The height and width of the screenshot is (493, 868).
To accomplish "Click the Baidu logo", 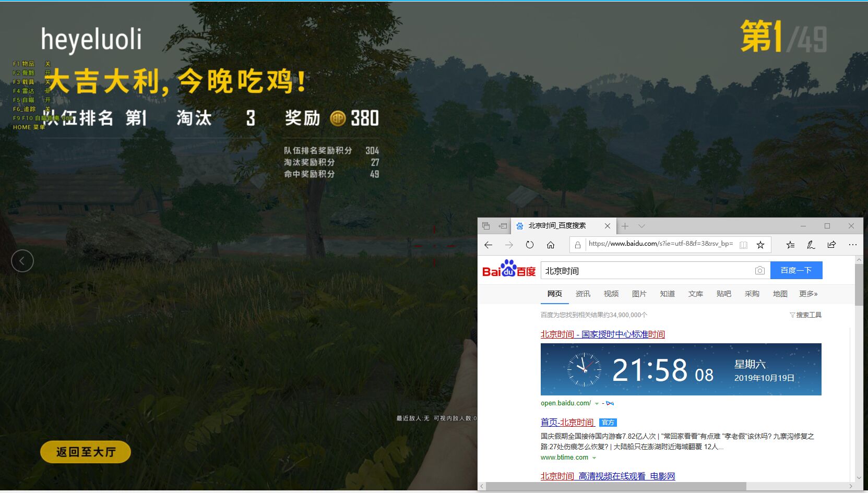I will click(x=509, y=269).
